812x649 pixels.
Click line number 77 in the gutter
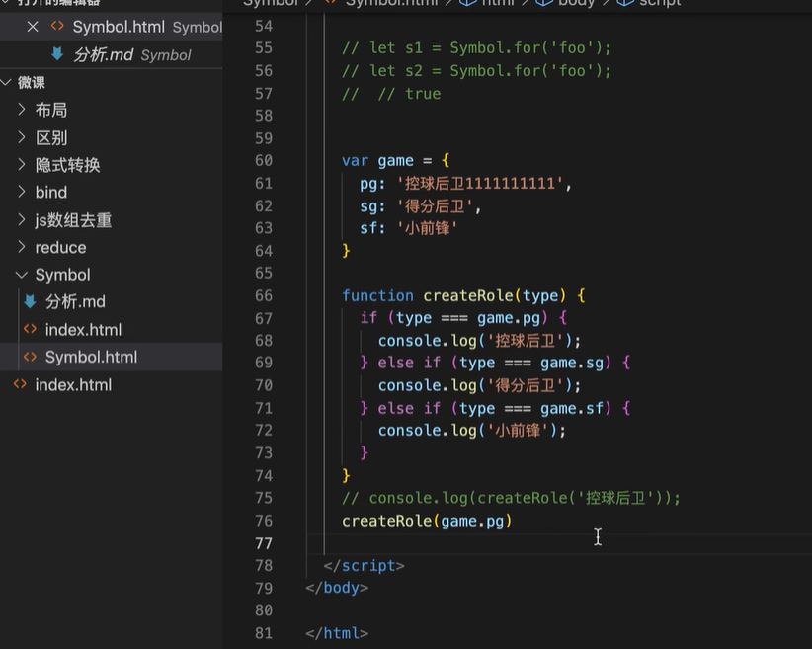point(264,543)
